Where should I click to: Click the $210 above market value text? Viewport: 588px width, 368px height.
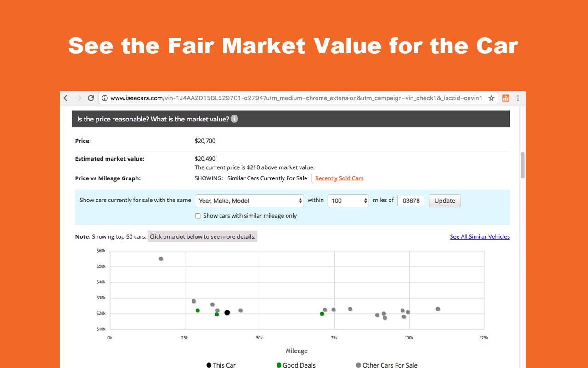254,167
